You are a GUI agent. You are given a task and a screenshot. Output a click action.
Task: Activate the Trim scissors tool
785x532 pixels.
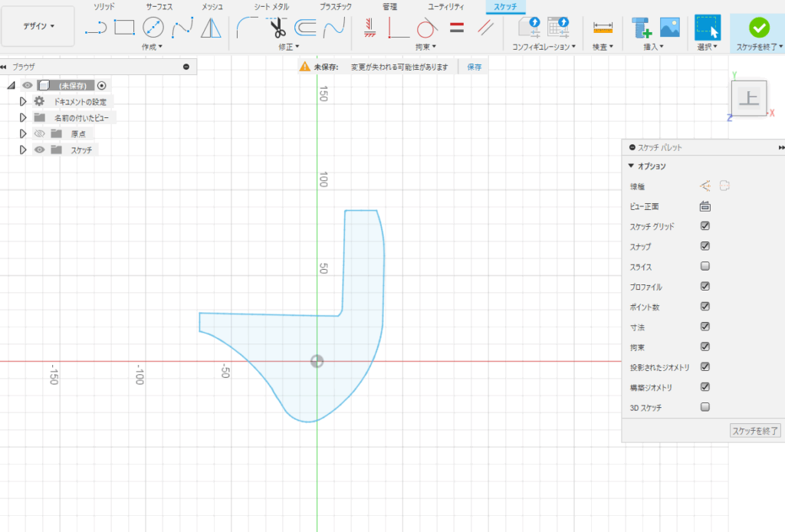coord(276,28)
